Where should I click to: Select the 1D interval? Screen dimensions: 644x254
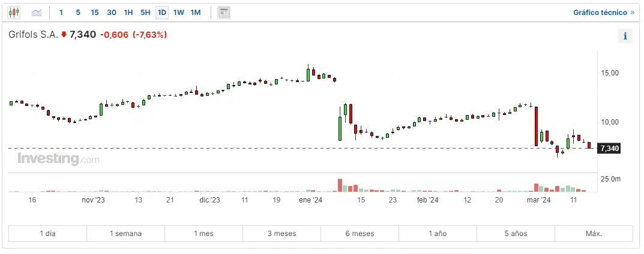pos(162,13)
